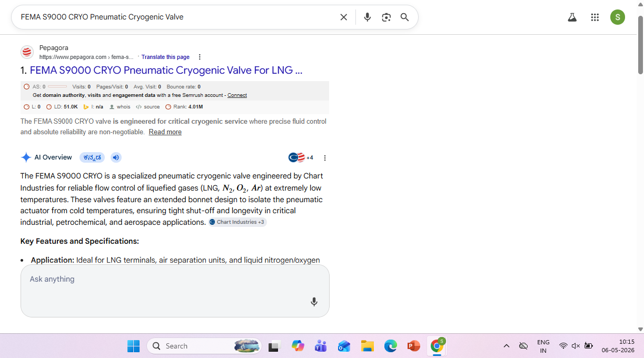Open PowerPoint from the taskbar

[x=413, y=346]
